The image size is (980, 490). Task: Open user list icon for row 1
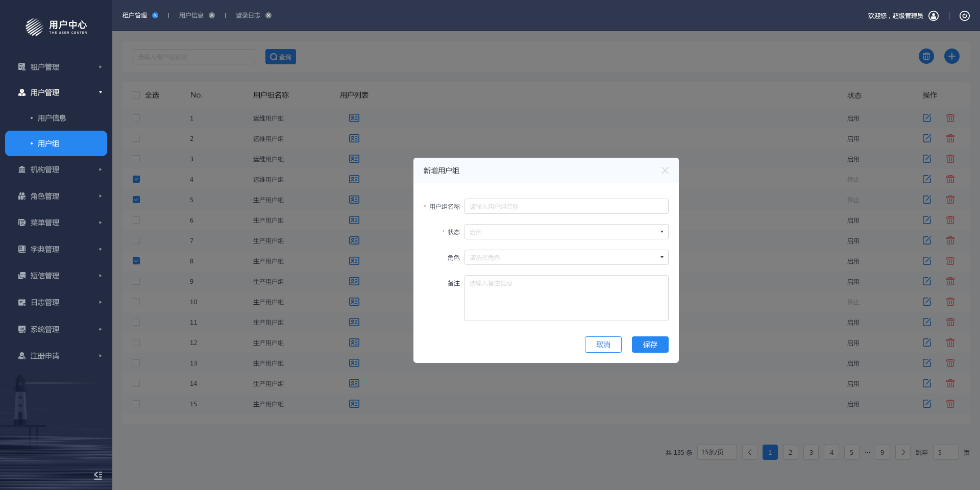click(x=354, y=118)
